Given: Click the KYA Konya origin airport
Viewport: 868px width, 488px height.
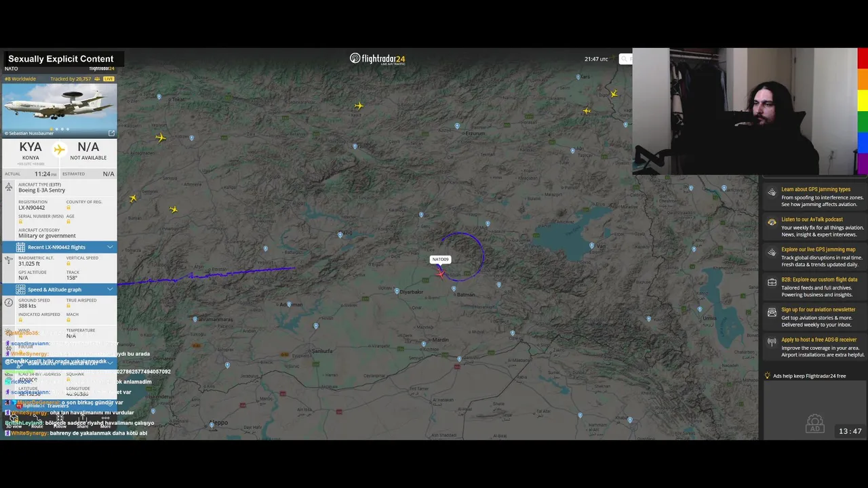Looking at the screenshot, I should click(x=31, y=150).
